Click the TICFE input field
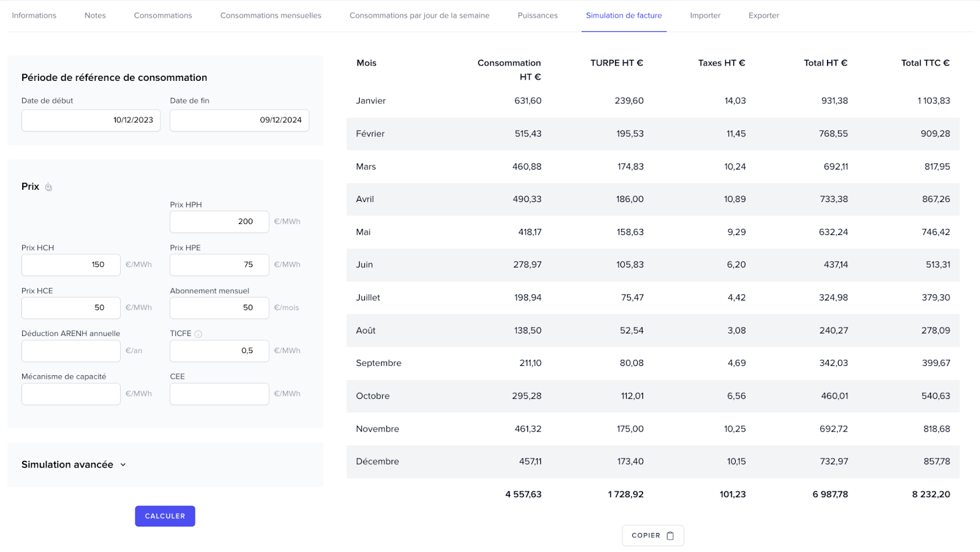Image resolution: width=980 pixels, height=552 pixels. click(219, 351)
